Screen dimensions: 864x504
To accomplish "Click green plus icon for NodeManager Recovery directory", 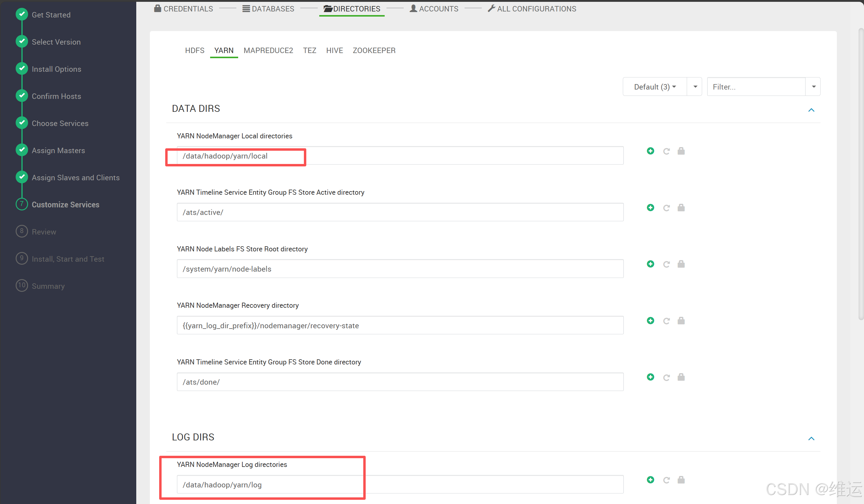I will [650, 320].
